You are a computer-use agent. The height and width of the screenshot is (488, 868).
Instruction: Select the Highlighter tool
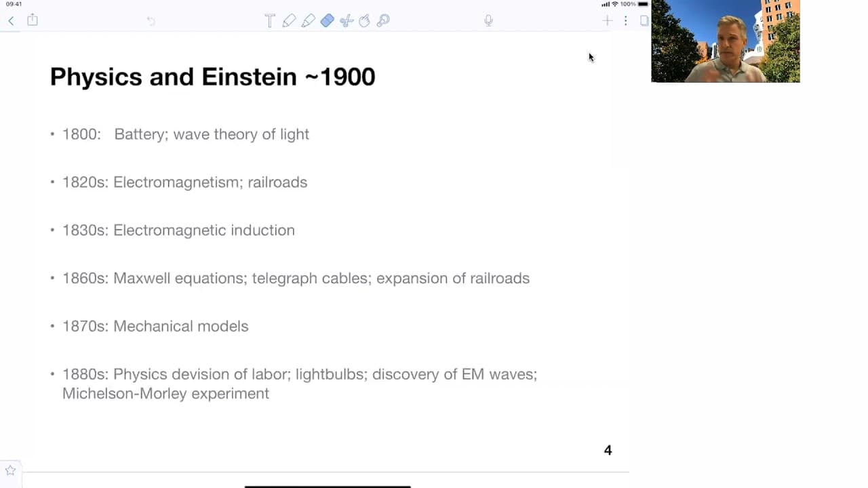[x=308, y=21]
